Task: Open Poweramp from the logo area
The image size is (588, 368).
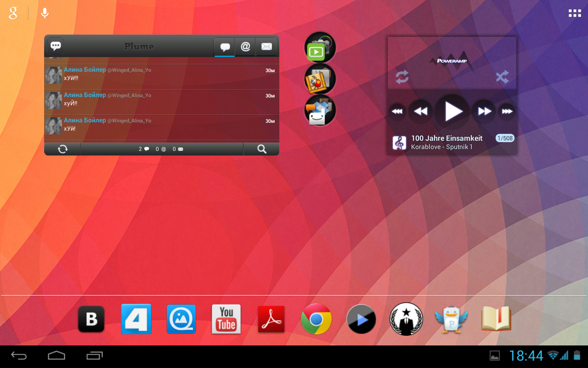Action: pyautogui.click(x=452, y=60)
